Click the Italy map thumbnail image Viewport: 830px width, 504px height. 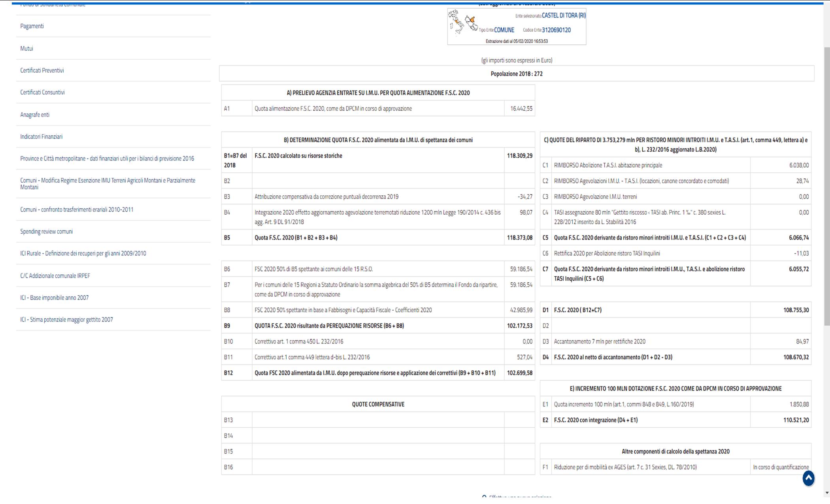(463, 23)
